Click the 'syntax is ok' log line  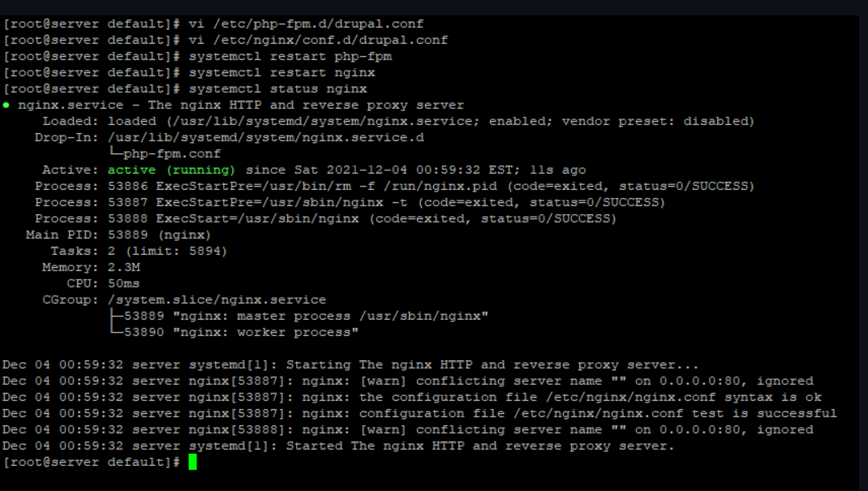[412, 397]
